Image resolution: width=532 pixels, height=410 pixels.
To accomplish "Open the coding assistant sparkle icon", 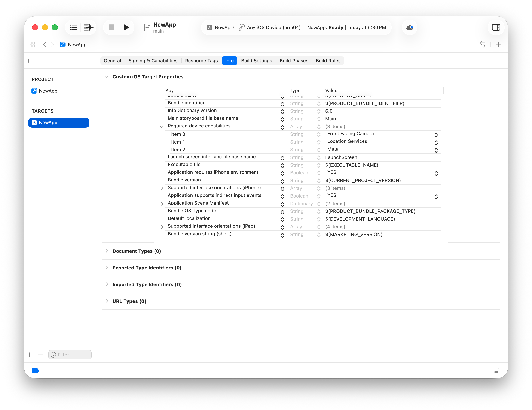I will (88, 27).
